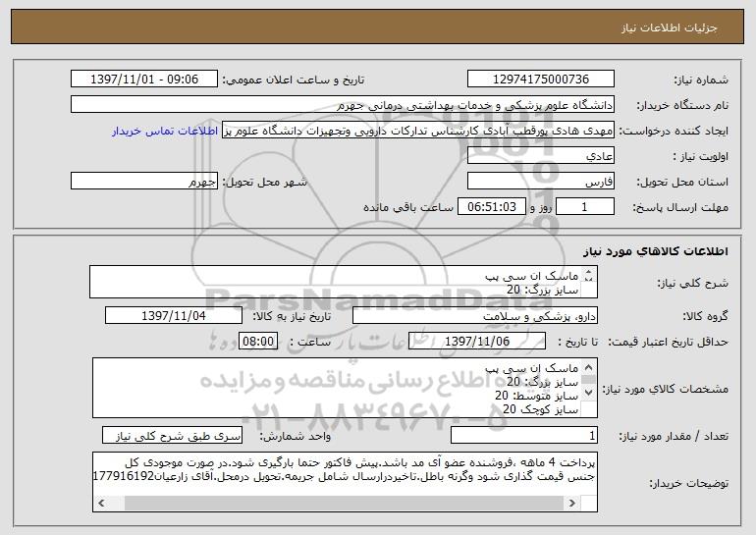Click the line سایز متوسط: 20 in specifications

536,396
